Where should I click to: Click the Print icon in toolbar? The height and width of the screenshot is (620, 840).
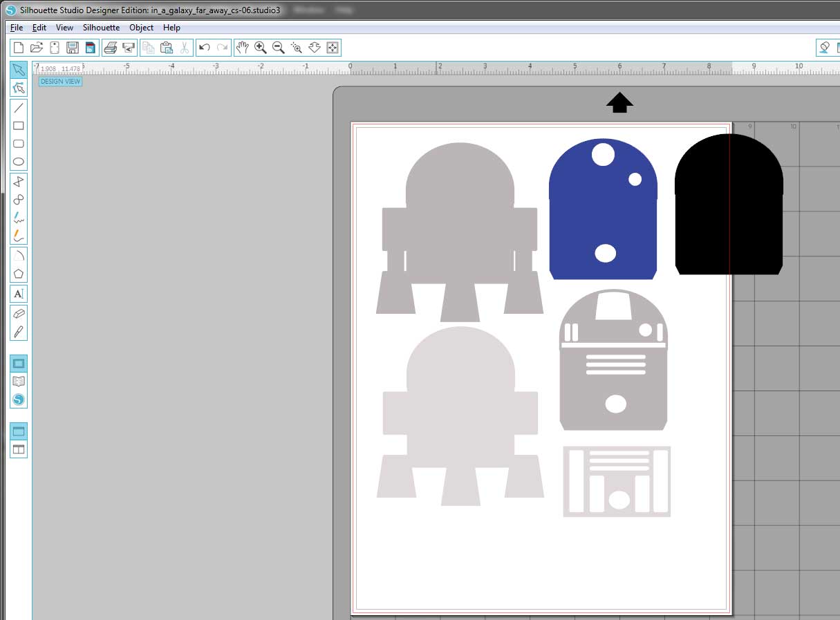(x=110, y=48)
